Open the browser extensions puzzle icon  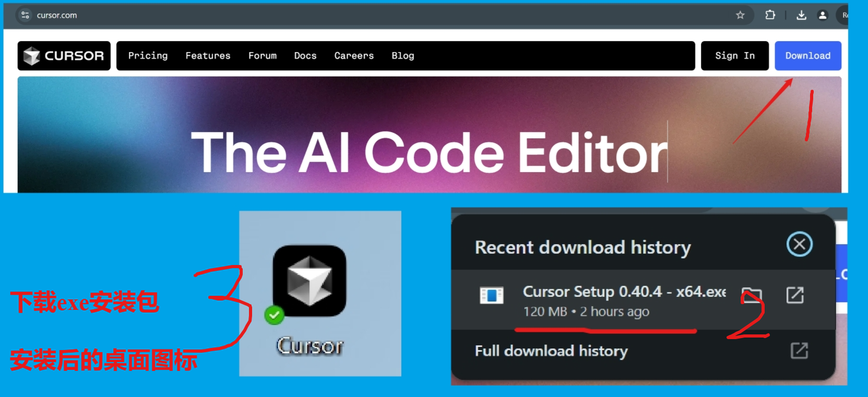click(770, 15)
